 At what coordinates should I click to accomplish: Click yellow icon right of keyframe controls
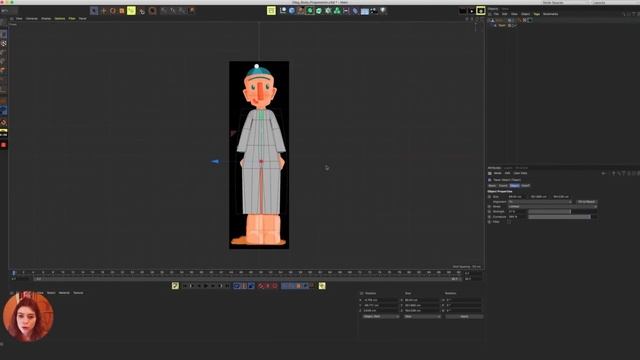pyautogui.click(x=322, y=286)
